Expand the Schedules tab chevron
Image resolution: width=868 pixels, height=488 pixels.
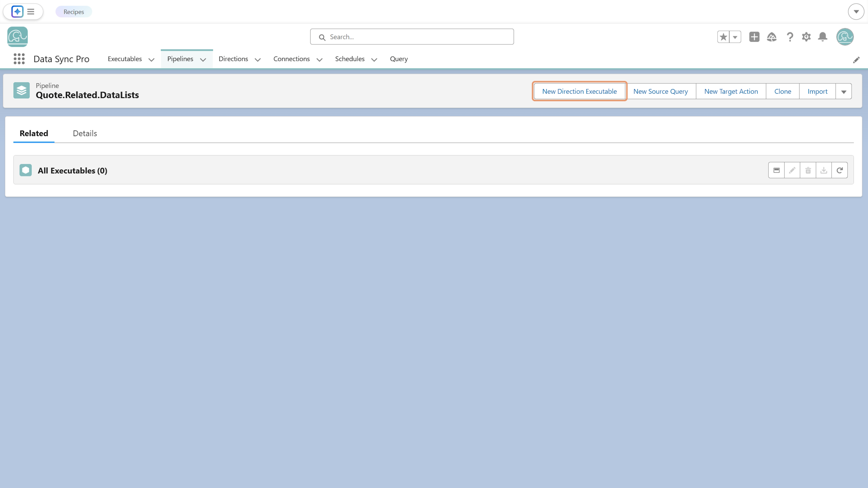pos(374,60)
